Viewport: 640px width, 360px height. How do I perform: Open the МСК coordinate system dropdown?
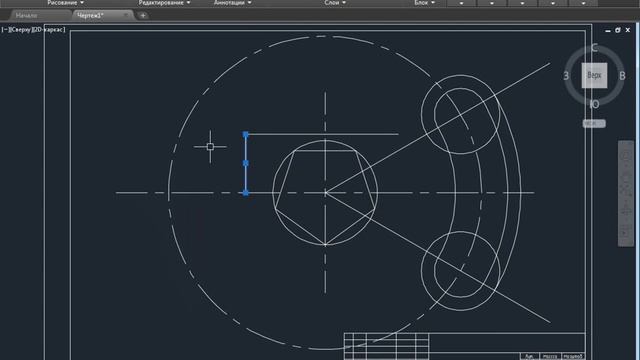click(594, 123)
